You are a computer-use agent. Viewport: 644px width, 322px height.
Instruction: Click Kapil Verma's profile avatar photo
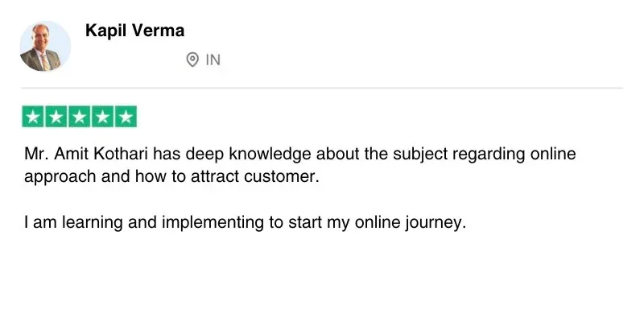tap(45, 47)
